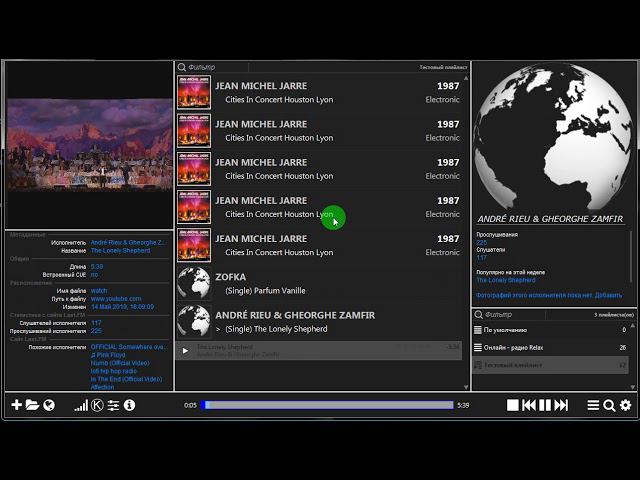Viewport: 640px width, 480px height.
Task: Click playlist manager scrollbar down arrow
Action: (x=632, y=387)
